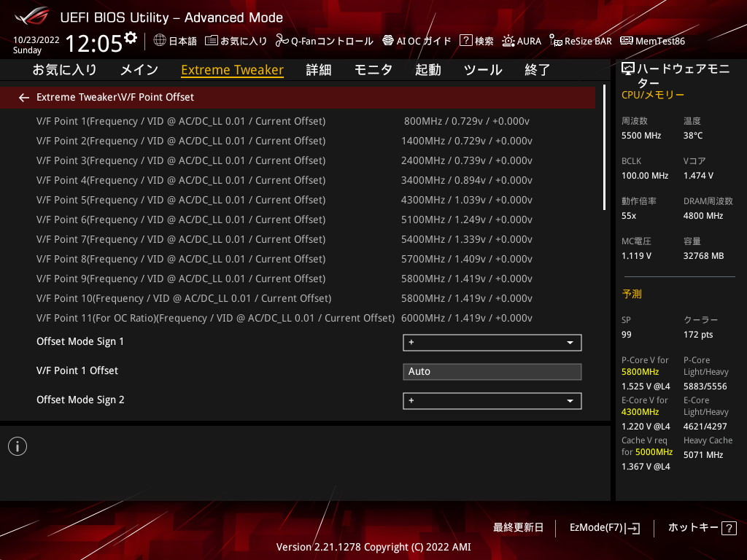Click the info circle icon

tap(18, 446)
